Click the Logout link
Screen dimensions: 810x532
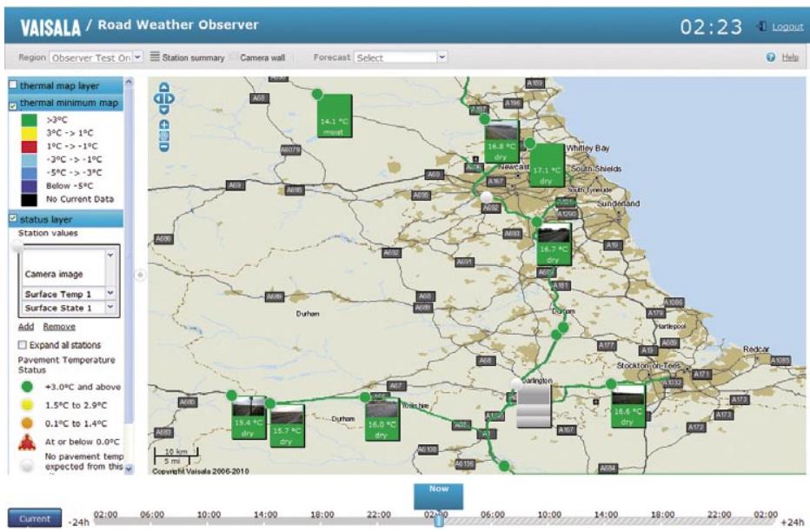coord(787,27)
